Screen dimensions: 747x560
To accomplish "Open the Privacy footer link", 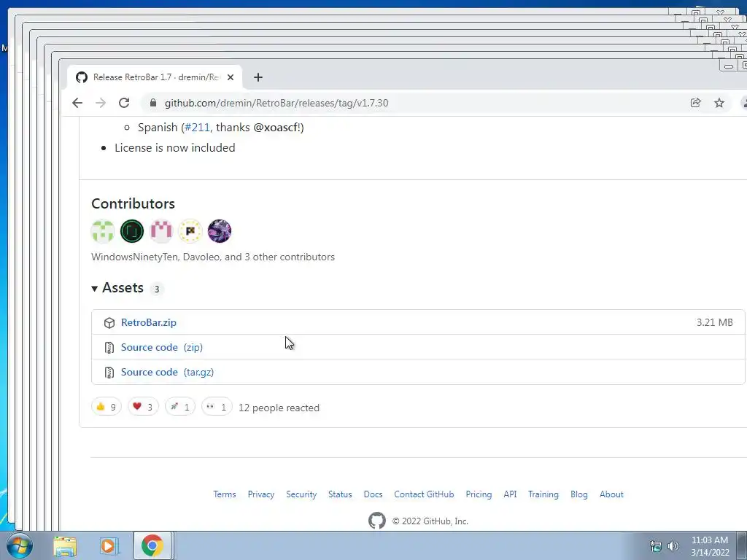I will (261, 494).
